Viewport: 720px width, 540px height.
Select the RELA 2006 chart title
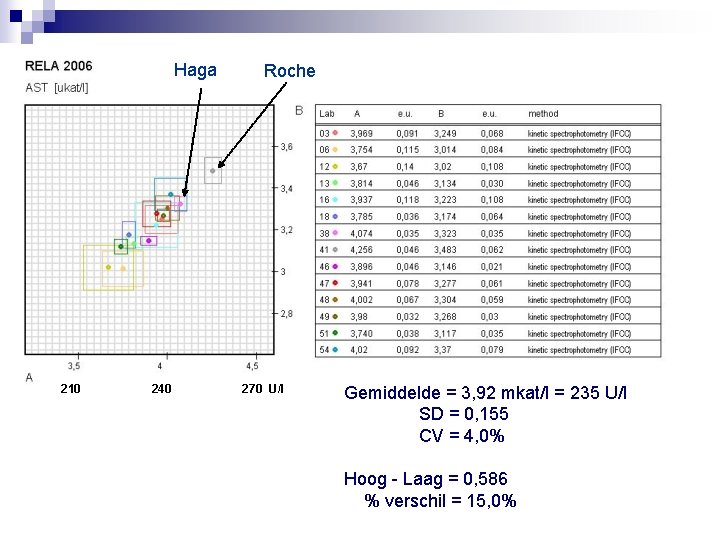[x=59, y=66]
